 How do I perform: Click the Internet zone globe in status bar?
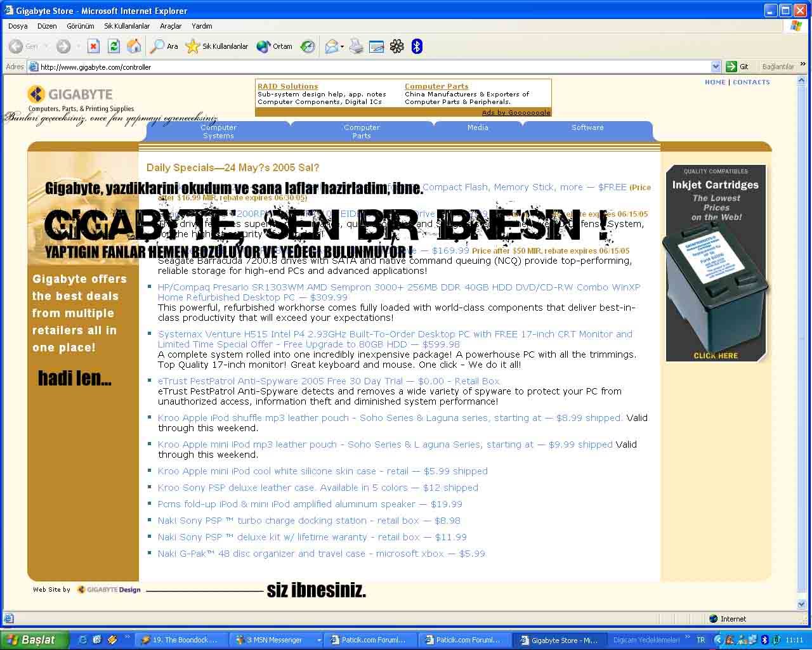click(x=714, y=618)
